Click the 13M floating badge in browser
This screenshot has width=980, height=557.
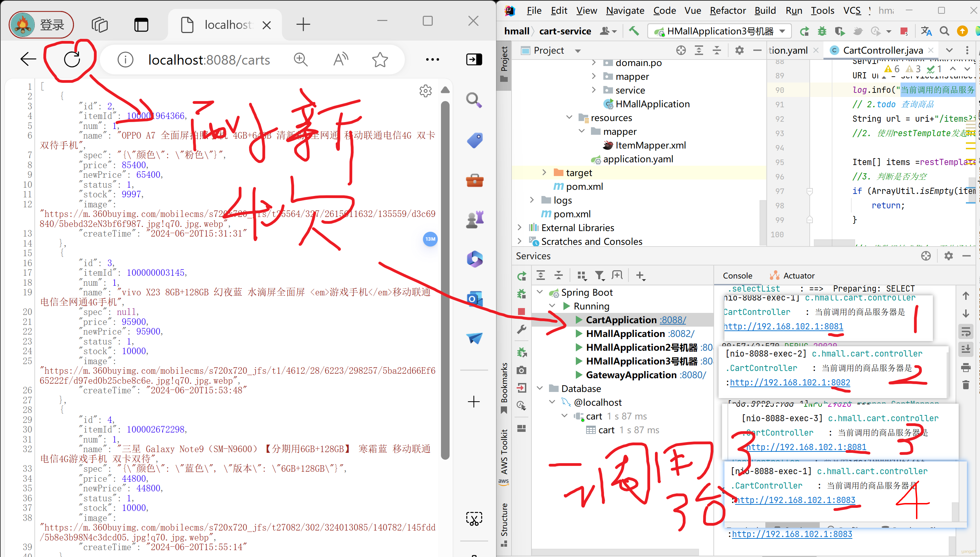click(430, 239)
